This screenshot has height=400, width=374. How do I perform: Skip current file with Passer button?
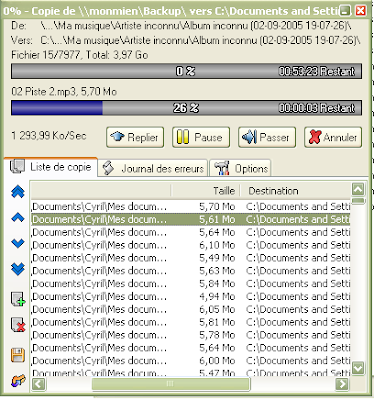(x=267, y=137)
